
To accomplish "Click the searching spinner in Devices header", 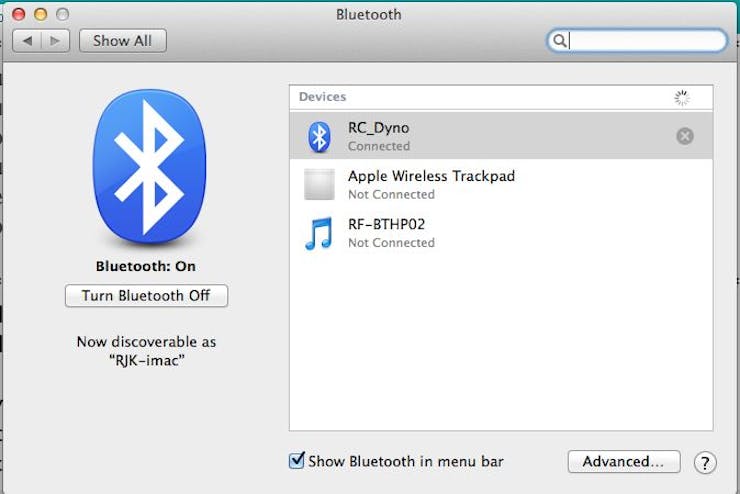I will (681, 98).
